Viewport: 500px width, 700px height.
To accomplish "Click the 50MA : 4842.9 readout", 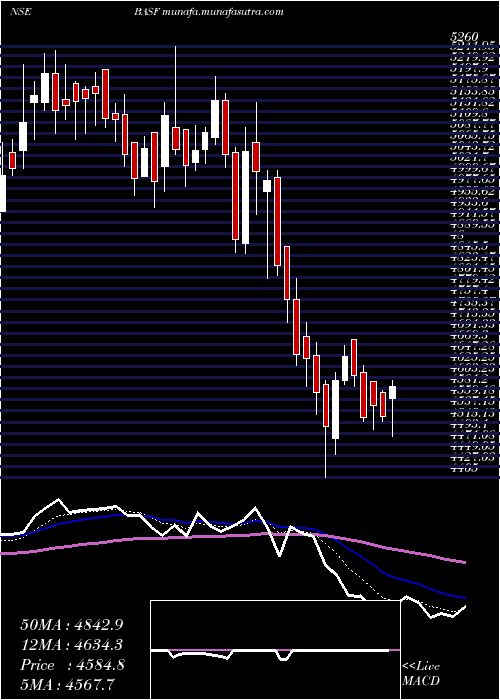I will click(x=71, y=625).
